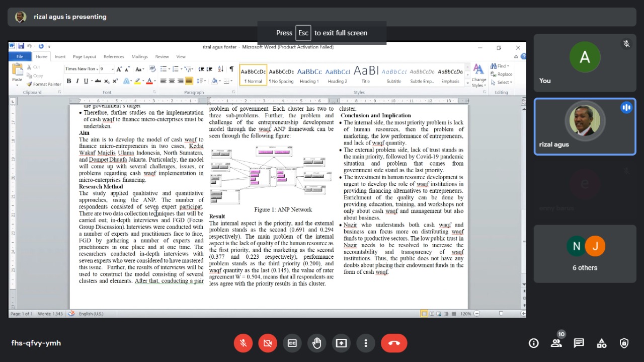Toggle the microphone in Meet controls
Screen dimensions: 644x362
[x=243, y=343]
